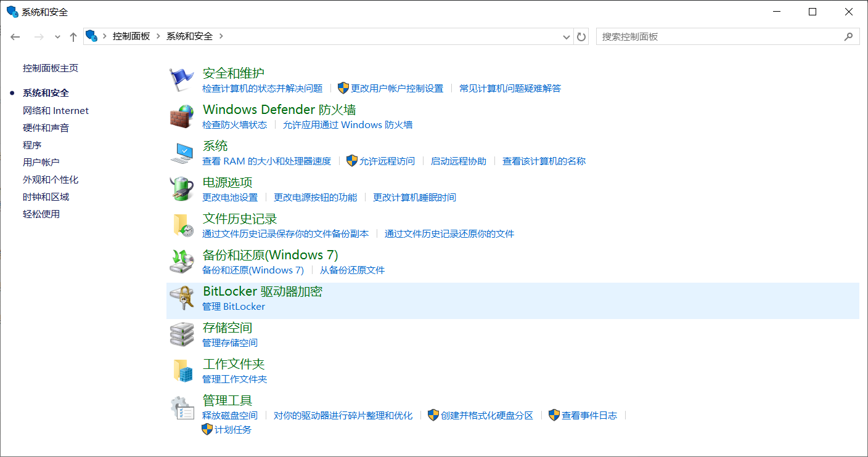Open 管理存储空间 link
Viewport: 868px width, 457px height.
[230, 342]
